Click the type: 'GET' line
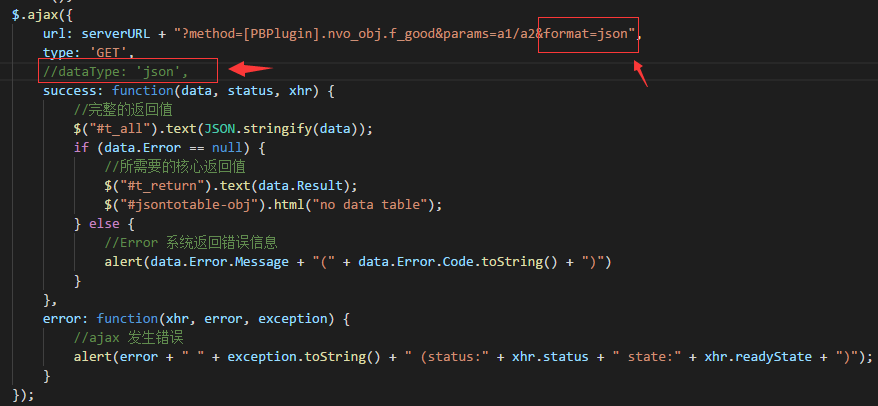878x406 pixels. pos(88,53)
